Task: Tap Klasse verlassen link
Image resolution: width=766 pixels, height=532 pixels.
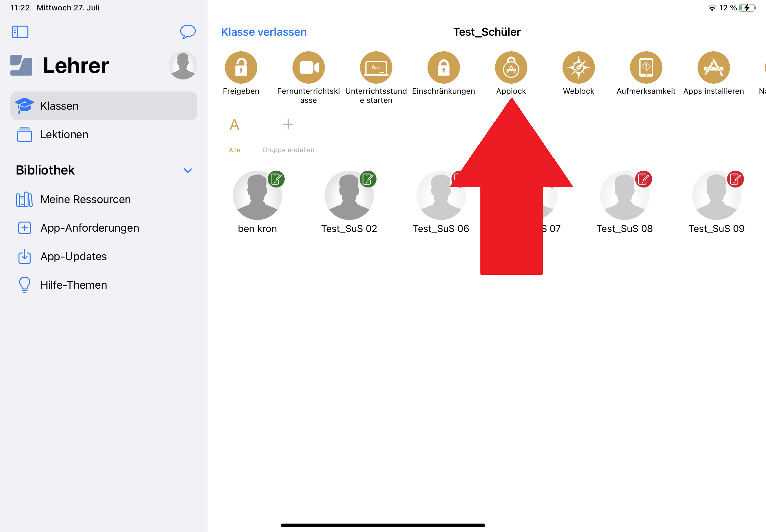Action: coord(264,32)
